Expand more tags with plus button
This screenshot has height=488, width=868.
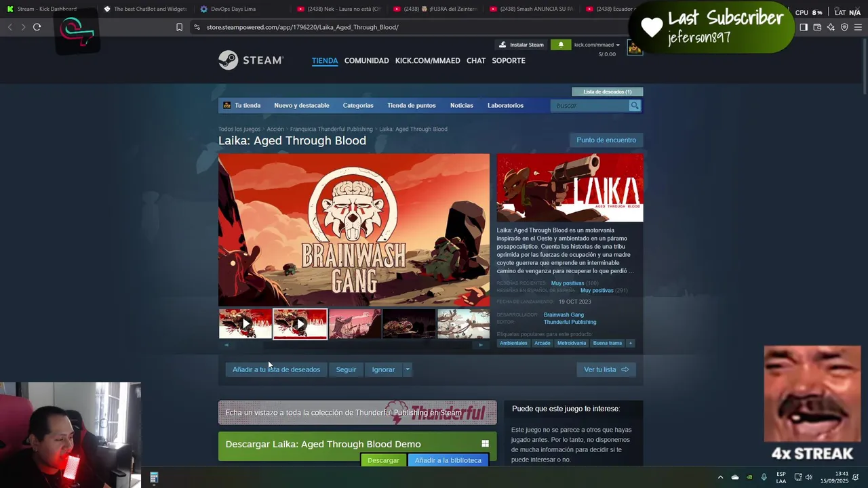coord(630,343)
